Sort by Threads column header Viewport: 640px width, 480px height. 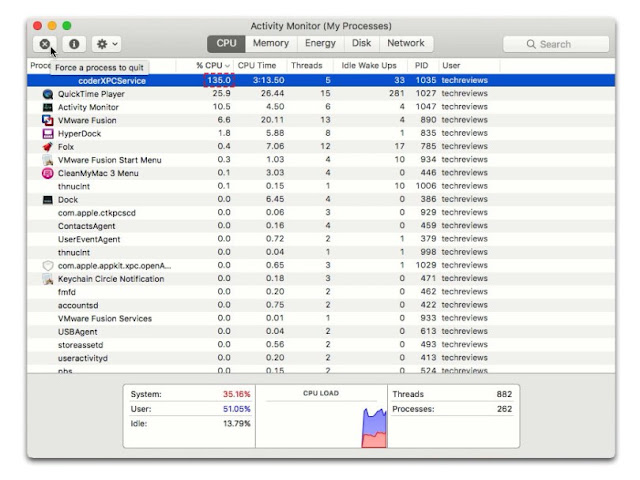pyautogui.click(x=307, y=66)
